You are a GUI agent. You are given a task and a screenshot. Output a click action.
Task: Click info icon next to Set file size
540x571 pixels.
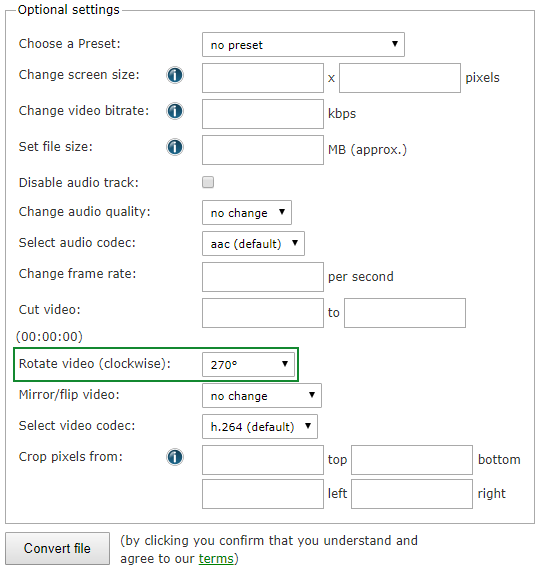point(175,147)
